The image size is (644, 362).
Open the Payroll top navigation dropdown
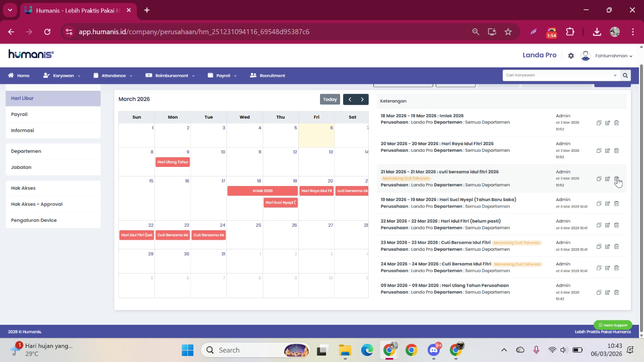222,75
